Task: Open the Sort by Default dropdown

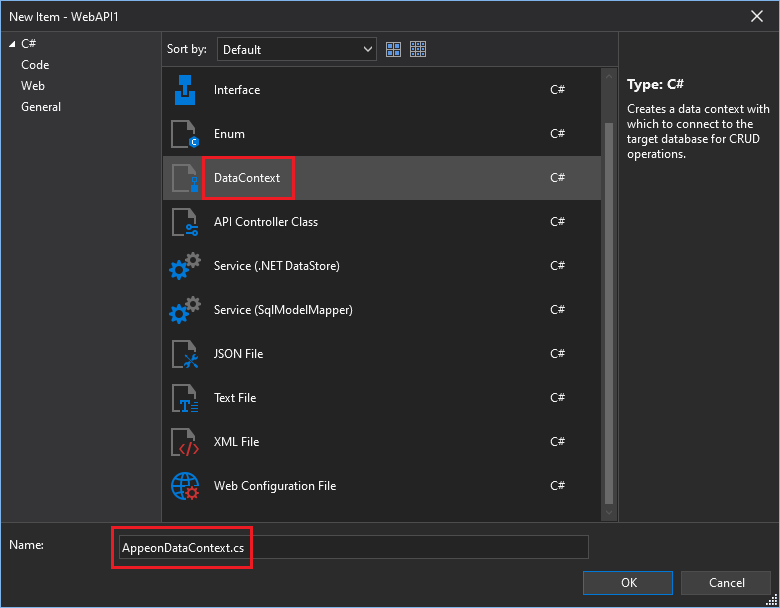Action: 297,49
